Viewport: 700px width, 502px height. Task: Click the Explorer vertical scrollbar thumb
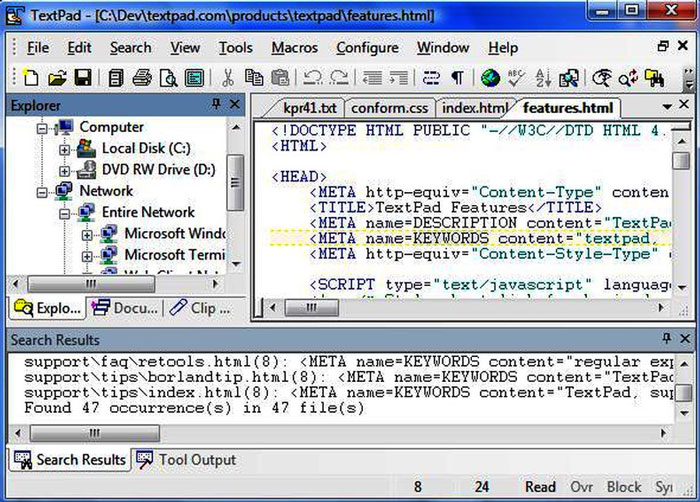tap(235, 182)
